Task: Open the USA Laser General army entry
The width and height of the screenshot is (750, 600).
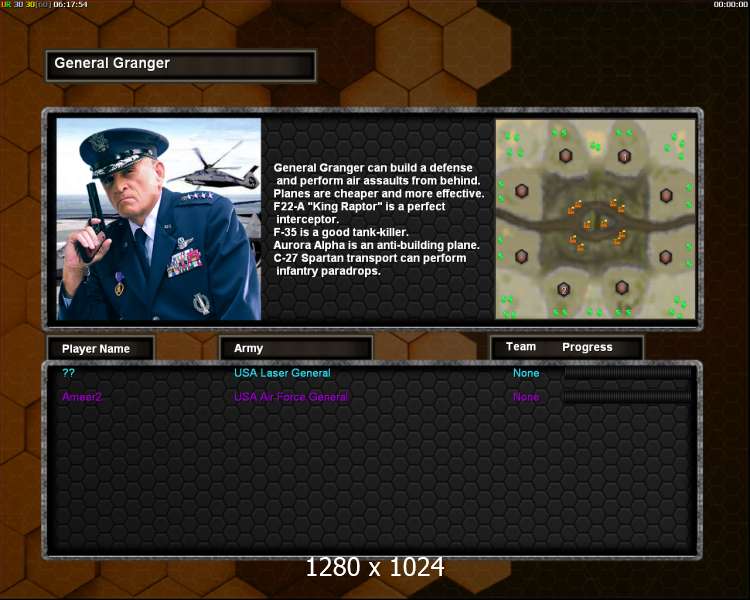Action: coord(282,373)
